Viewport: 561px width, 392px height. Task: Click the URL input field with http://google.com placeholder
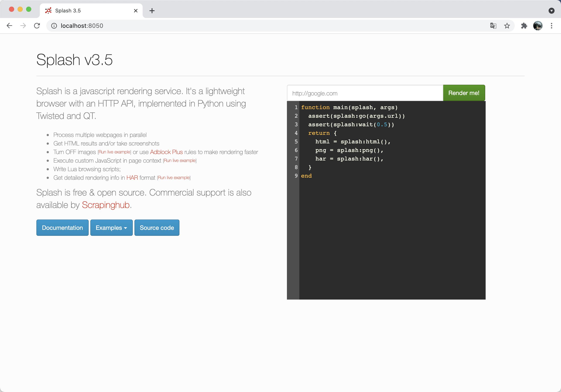[365, 93]
